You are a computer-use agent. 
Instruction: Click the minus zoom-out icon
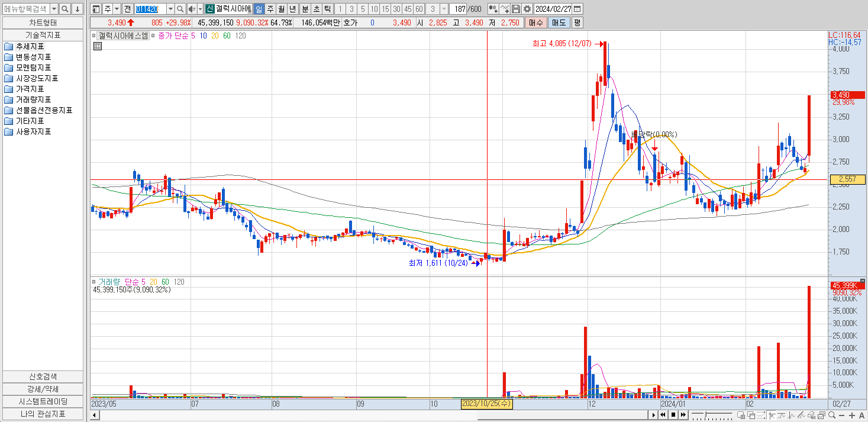(841, 415)
